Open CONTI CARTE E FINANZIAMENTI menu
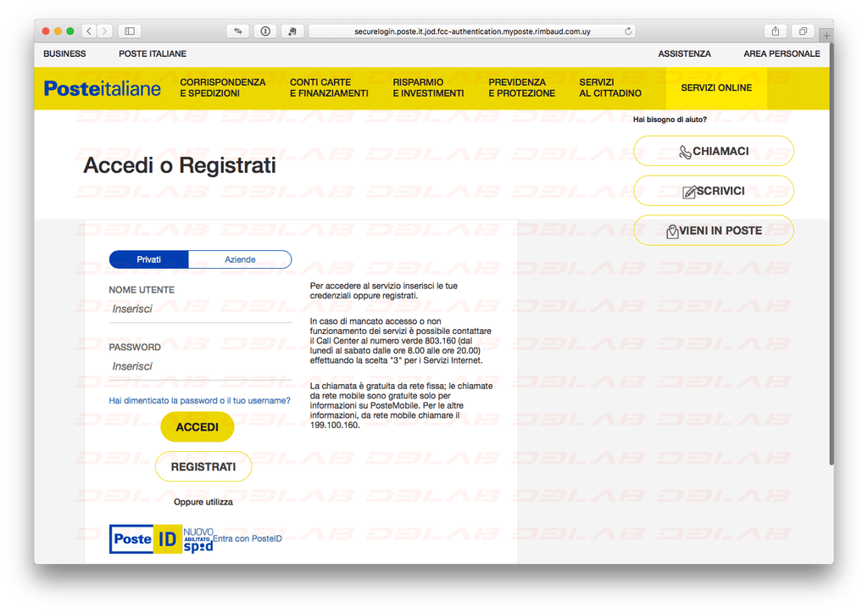868x613 pixels. [329, 88]
